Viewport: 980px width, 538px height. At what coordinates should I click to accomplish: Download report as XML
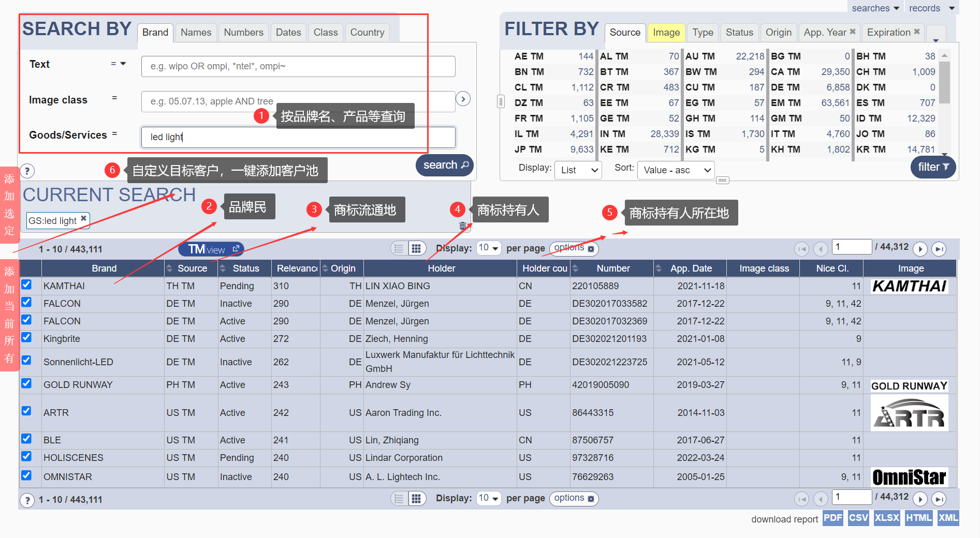(x=948, y=518)
